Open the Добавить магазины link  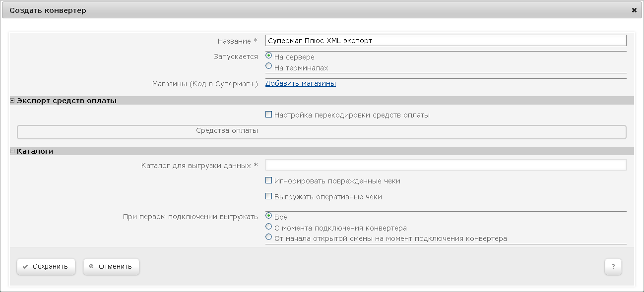(x=300, y=83)
